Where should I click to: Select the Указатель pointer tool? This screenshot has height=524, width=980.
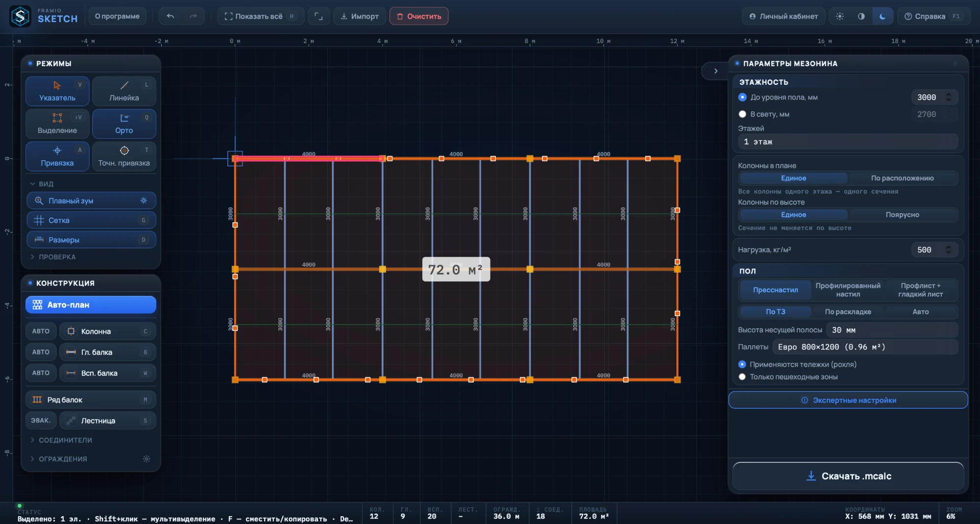[x=57, y=91]
